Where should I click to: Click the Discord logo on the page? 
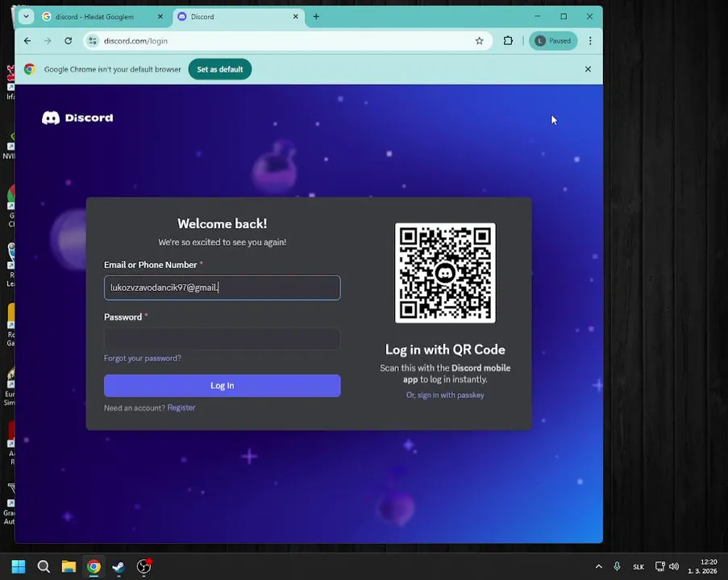pyautogui.click(x=77, y=118)
